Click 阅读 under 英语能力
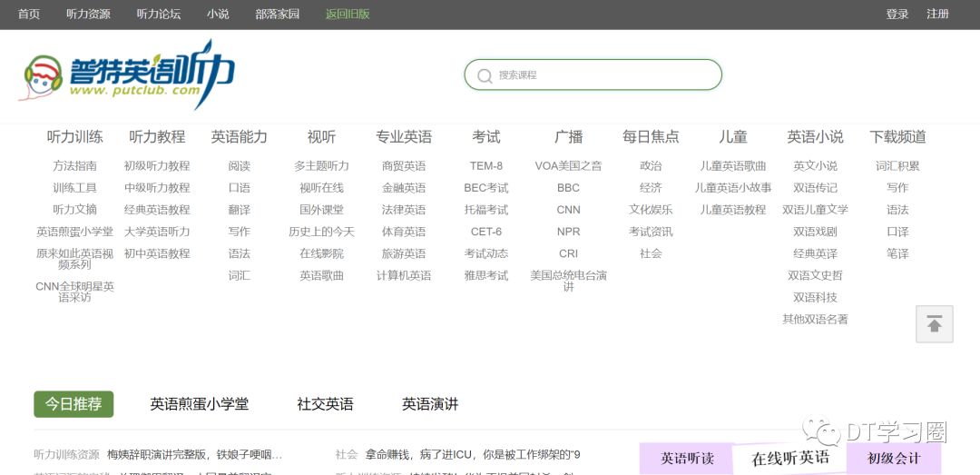This screenshot has height=475, width=980. pyautogui.click(x=239, y=166)
